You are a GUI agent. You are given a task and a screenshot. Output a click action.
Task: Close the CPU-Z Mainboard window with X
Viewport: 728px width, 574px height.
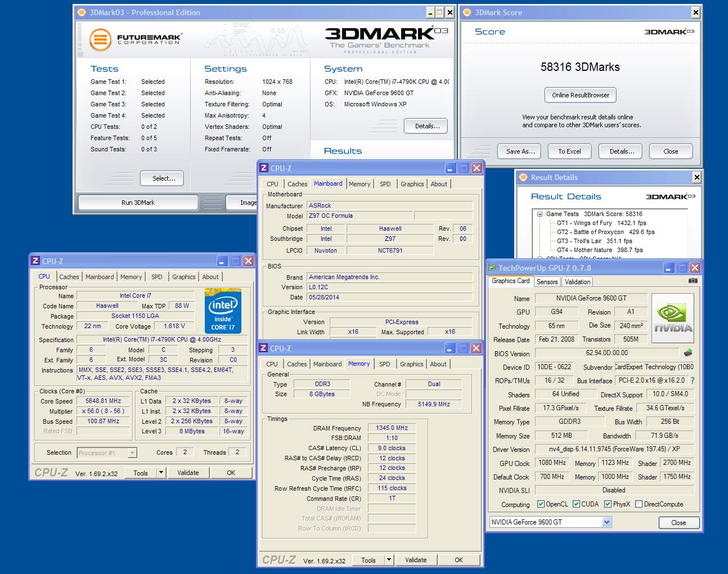477,168
